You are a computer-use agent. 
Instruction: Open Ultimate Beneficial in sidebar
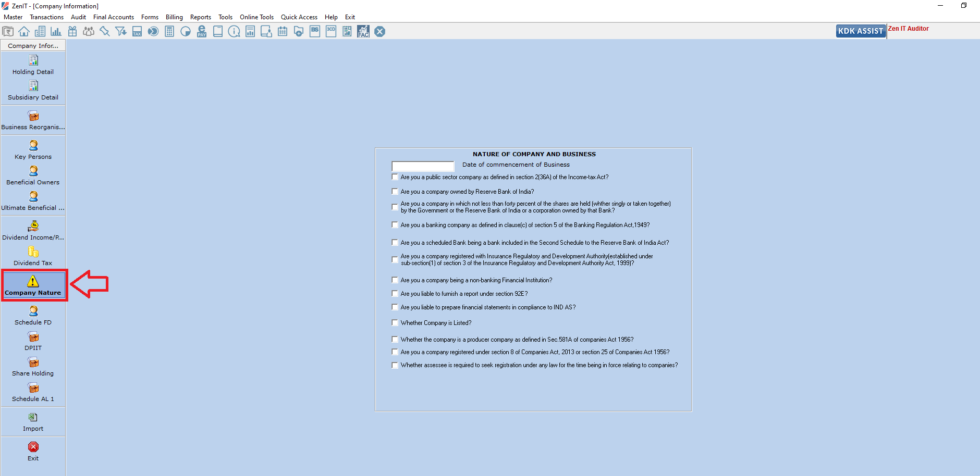coord(33,201)
